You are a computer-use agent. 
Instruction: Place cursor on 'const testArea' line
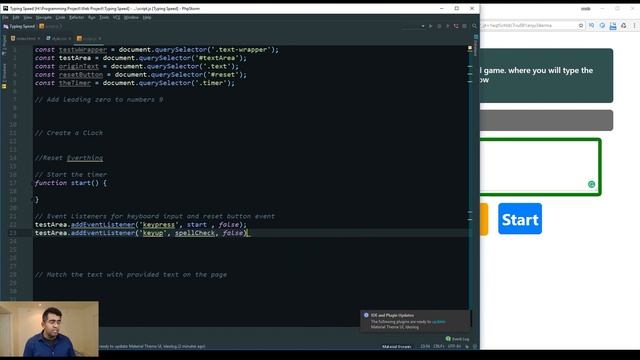(x=140, y=58)
